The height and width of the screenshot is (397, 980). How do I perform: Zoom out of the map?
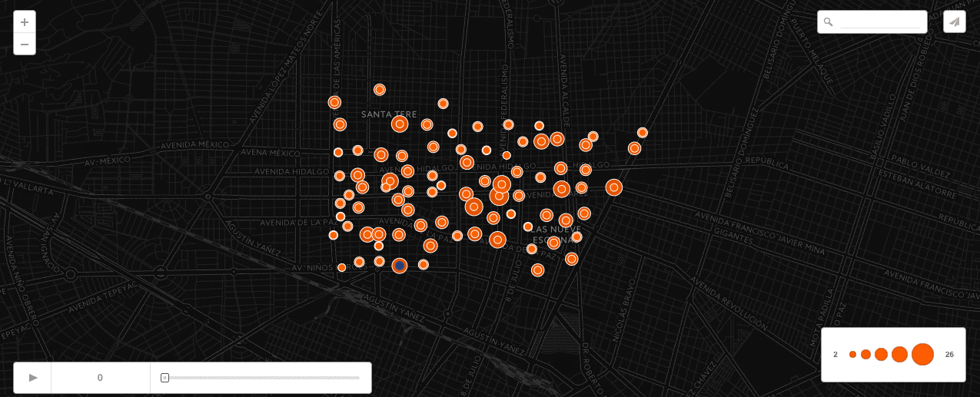(x=25, y=45)
